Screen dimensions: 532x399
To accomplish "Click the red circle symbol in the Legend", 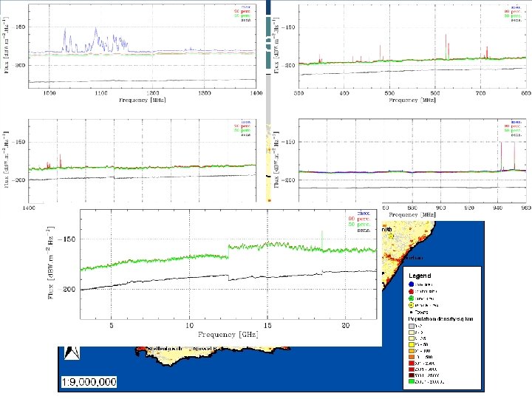I will pos(412,291).
